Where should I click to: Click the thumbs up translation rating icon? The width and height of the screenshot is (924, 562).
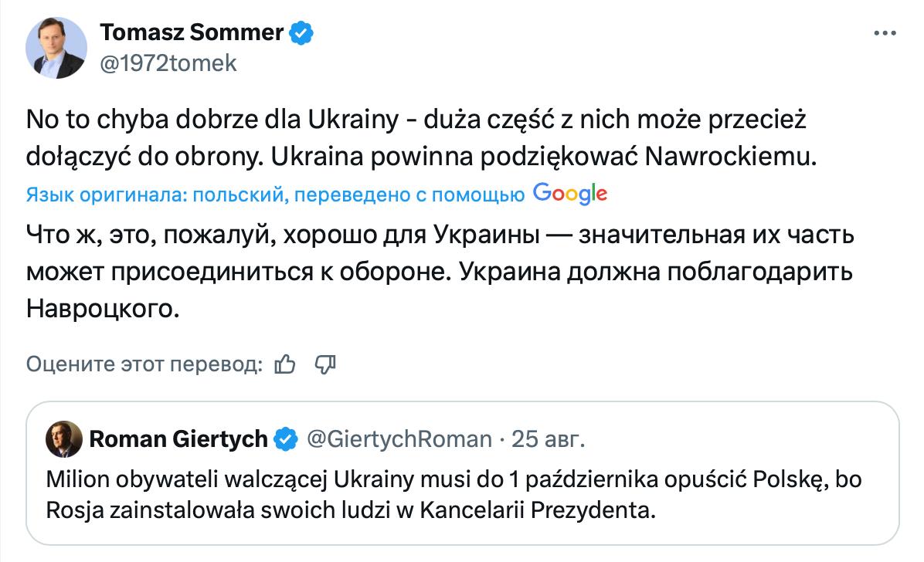(x=285, y=364)
